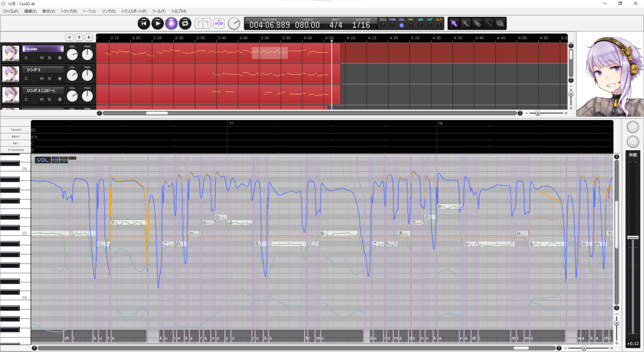Select VIA parameter in the top toolbar
Screen dimensions: 644x352
420,23
